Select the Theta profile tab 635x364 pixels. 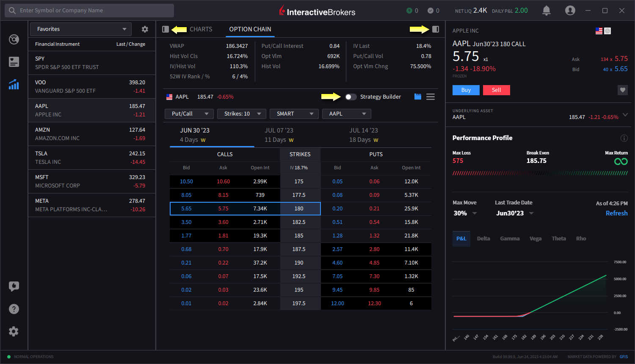point(559,239)
